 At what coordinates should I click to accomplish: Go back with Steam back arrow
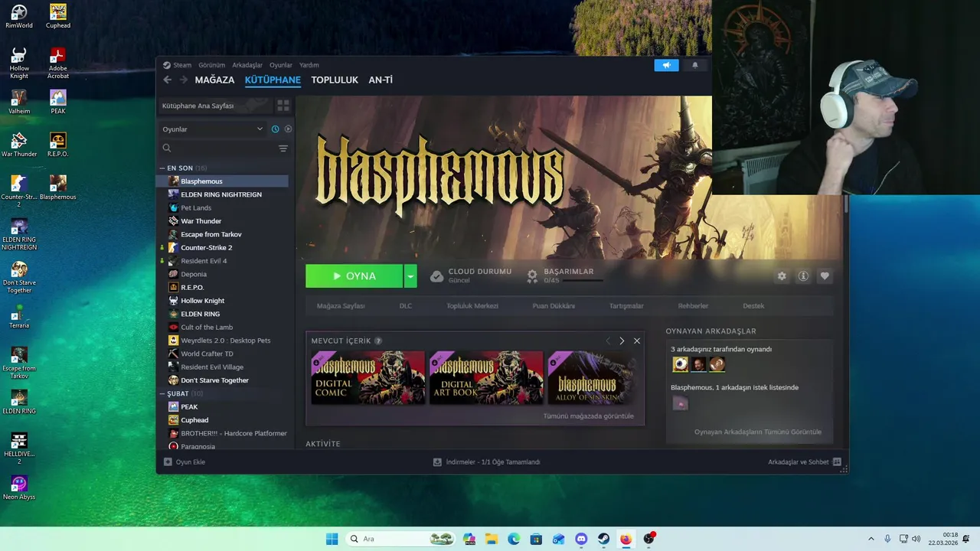pyautogui.click(x=168, y=80)
